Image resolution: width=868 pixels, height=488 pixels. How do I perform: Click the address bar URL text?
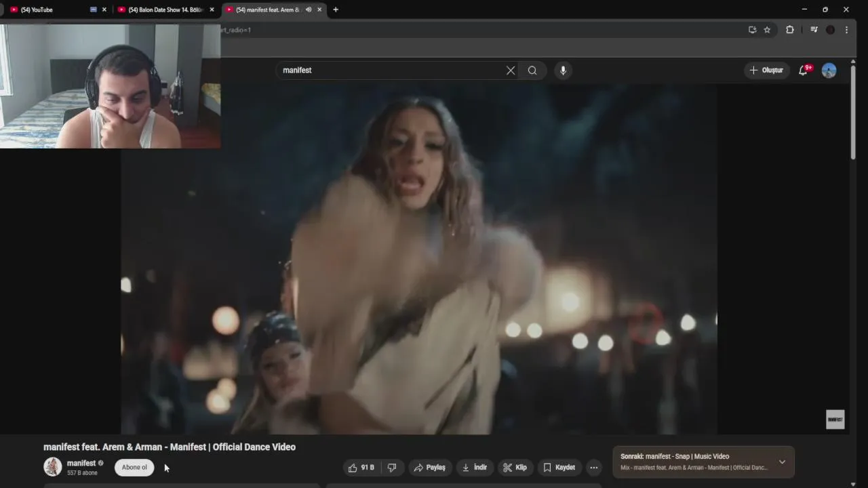click(x=236, y=30)
